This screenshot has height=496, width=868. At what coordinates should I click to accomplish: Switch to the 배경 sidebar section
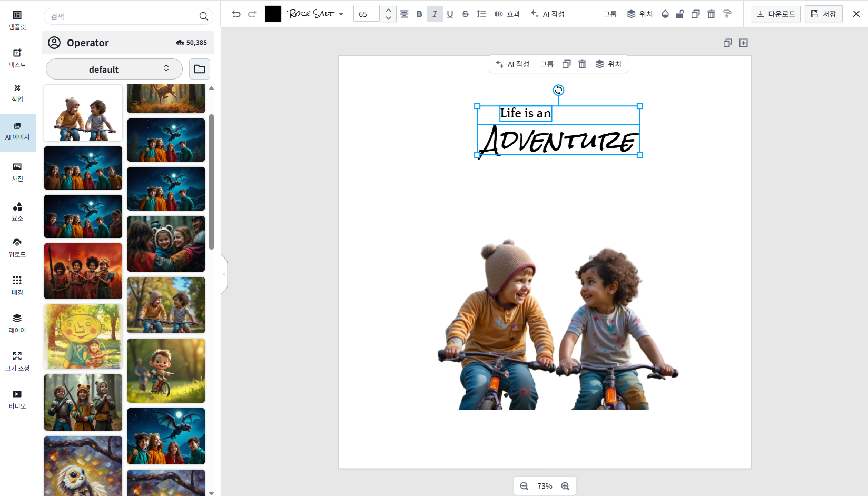17,285
